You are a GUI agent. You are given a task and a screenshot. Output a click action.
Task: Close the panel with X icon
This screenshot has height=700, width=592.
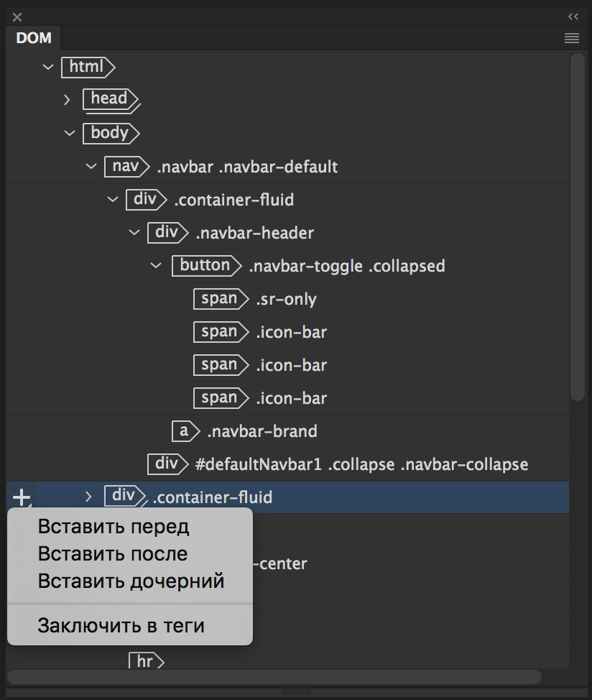coord(17,17)
